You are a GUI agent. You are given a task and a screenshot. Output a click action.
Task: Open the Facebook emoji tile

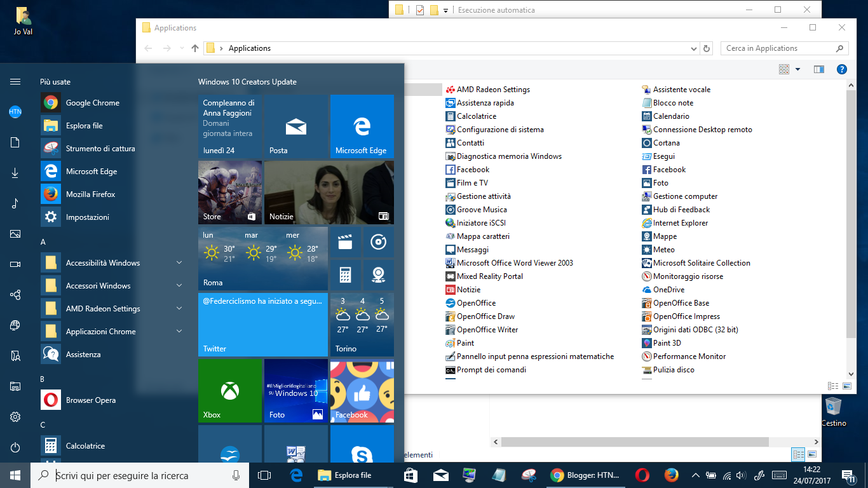point(362,391)
